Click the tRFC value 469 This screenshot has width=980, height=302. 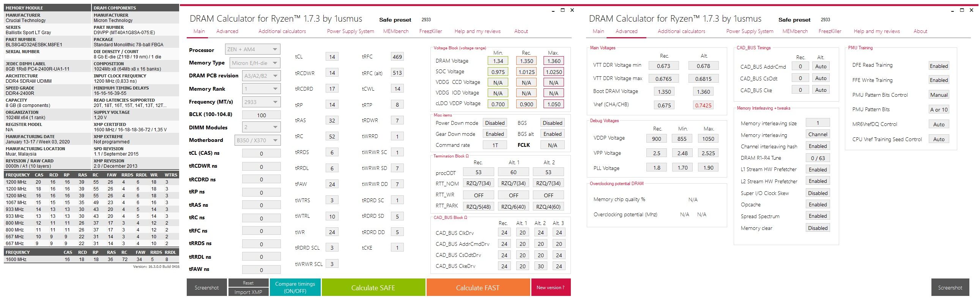(397, 57)
